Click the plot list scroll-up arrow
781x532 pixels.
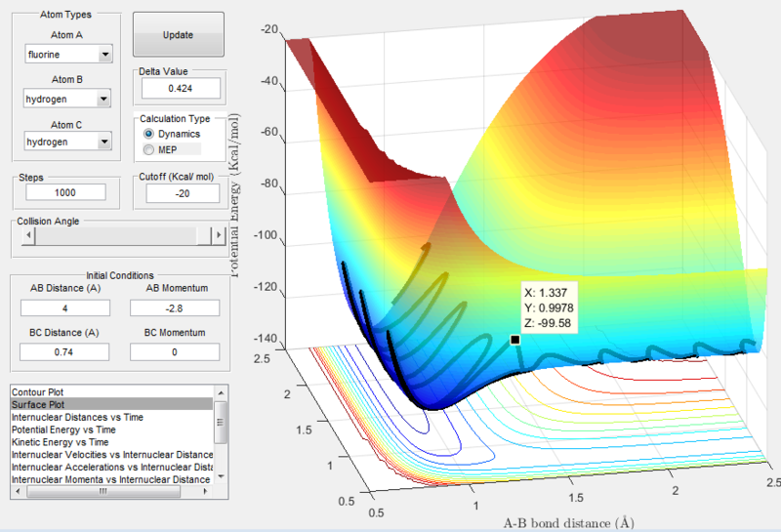tap(222, 393)
